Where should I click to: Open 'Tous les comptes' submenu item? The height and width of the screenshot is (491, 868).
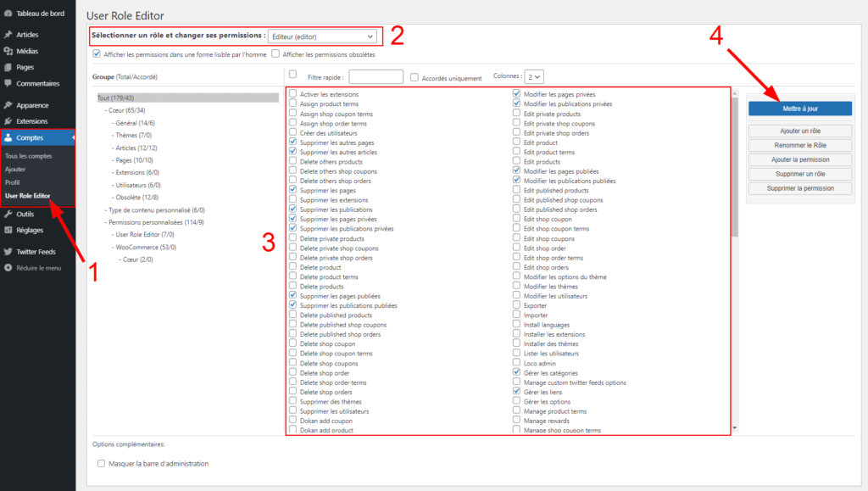coord(28,156)
